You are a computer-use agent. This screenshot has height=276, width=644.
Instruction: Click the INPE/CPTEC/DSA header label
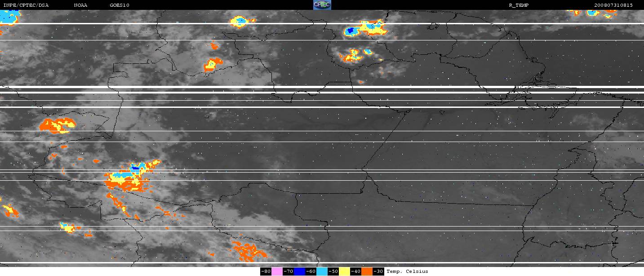[x=26, y=5]
